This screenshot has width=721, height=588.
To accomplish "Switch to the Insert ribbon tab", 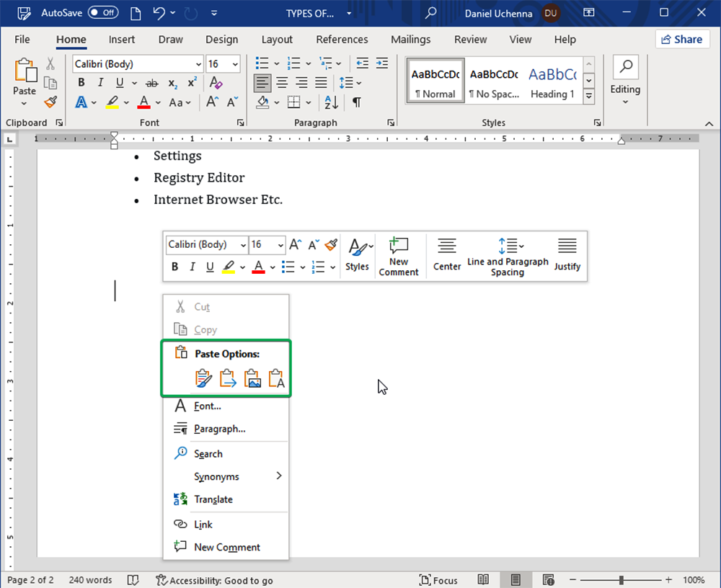I will pyautogui.click(x=122, y=40).
